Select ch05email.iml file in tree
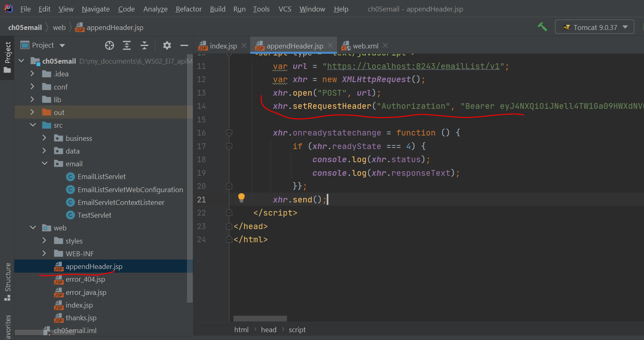This screenshot has height=340, width=644. [75, 331]
